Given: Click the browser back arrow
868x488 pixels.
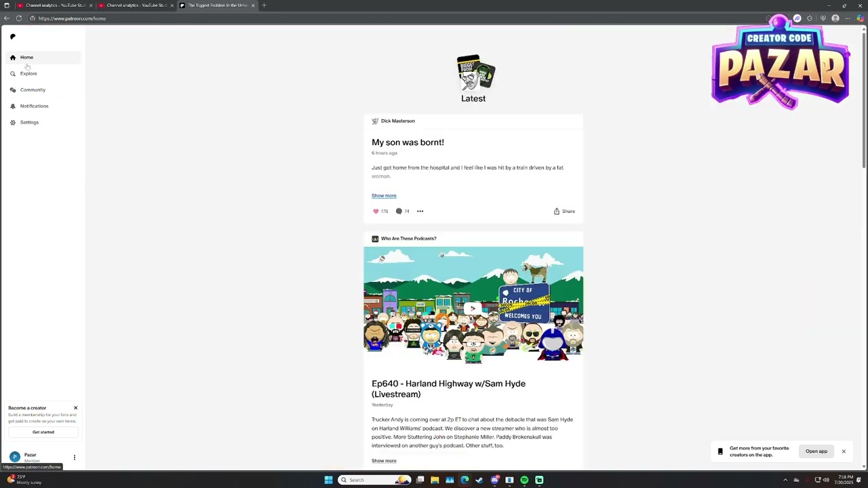Looking at the screenshot, I should pos(7,18).
